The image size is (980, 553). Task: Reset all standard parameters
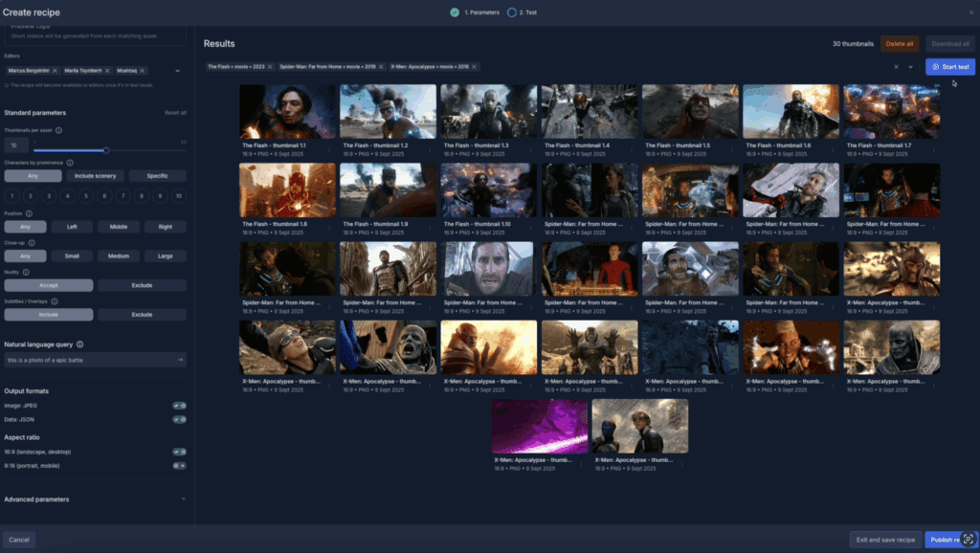(x=175, y=113)
